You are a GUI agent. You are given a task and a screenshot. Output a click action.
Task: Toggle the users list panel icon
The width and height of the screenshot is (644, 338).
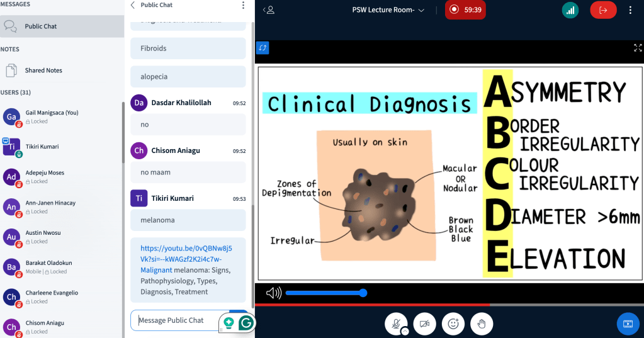point(269,10)
